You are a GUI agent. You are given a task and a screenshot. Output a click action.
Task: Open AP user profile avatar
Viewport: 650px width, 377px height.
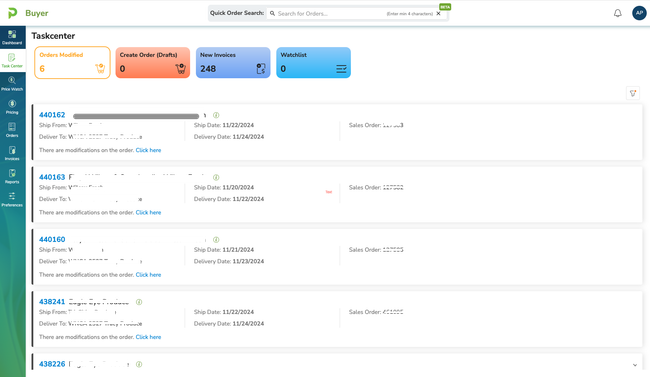(639, 13)
